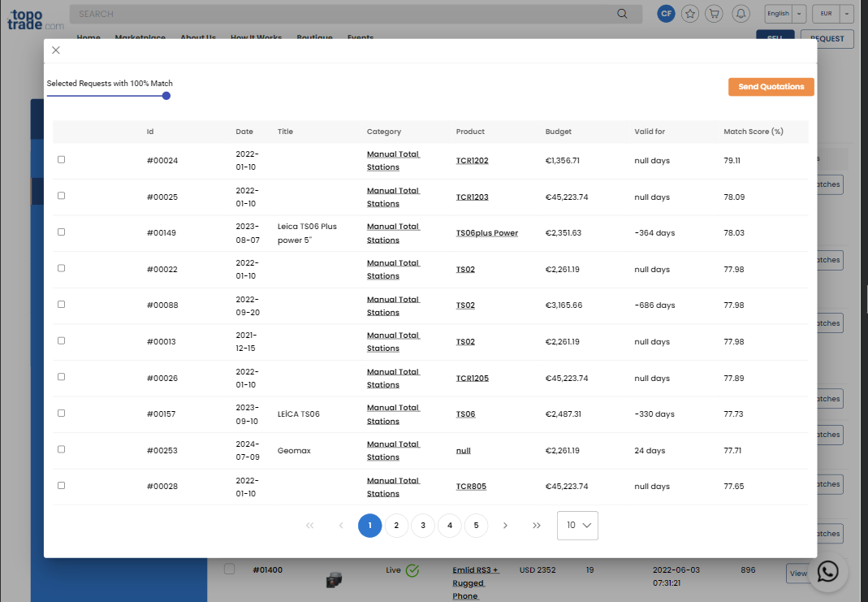The width and height of the screenshot is (868, 602).
Task: Select request #00157 checkbox
Action: click(x=62, y=414)
